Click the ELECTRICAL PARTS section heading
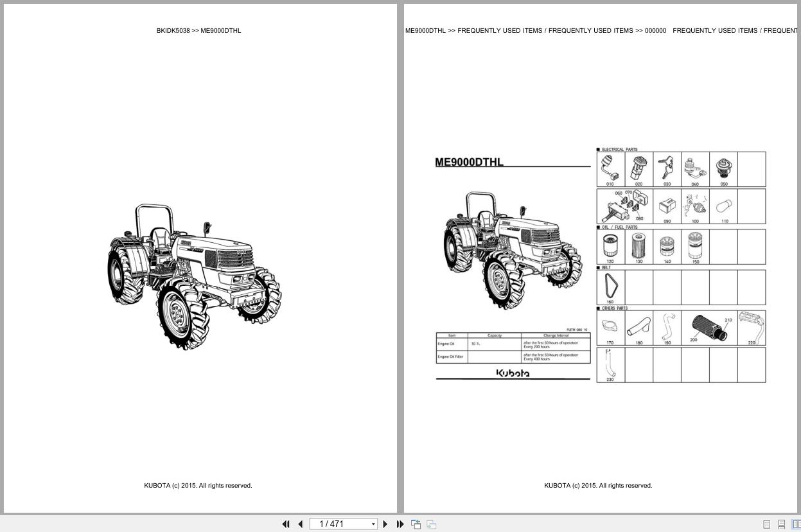801x532 pixels. tap(619, 149)
